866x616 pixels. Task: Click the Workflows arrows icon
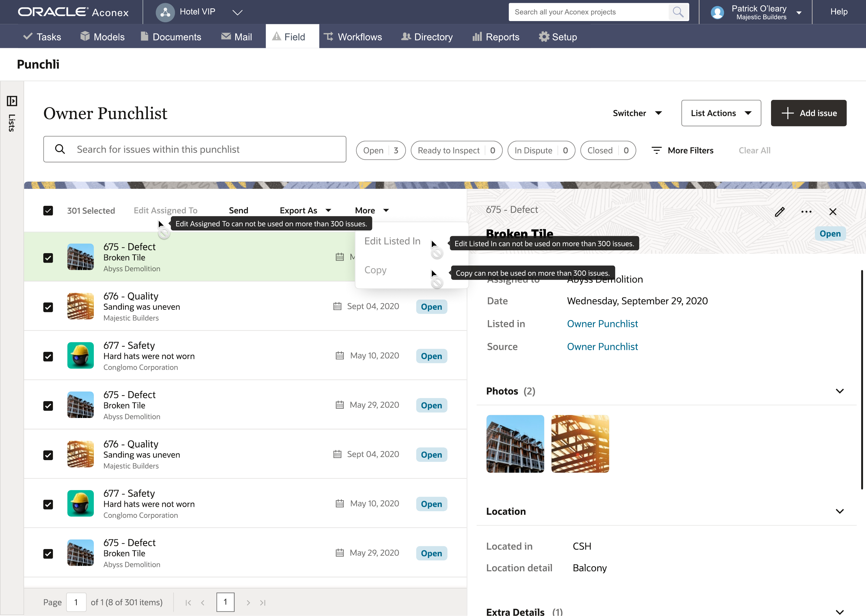click(329, 36)
